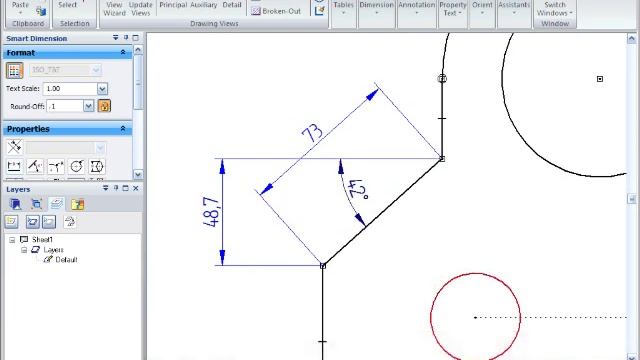Open the Switch Windows dropdown

click(555, 9)
